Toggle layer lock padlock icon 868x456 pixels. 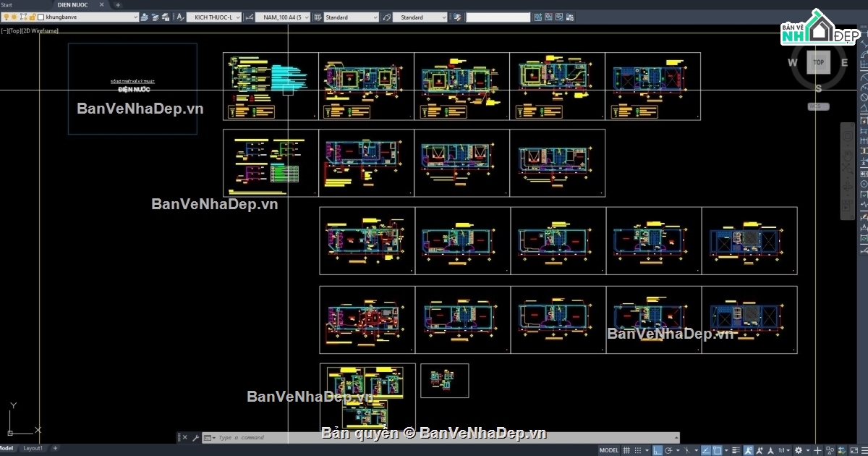coord(32,17)
